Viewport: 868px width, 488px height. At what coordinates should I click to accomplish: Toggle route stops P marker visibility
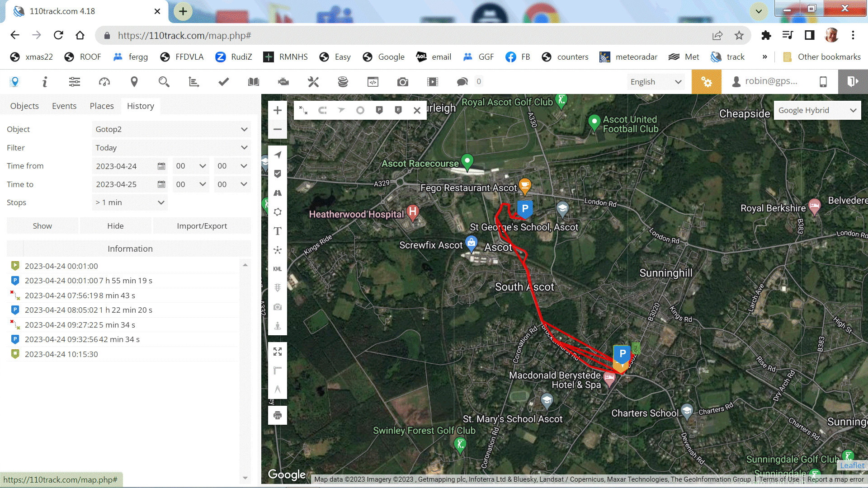379,110
